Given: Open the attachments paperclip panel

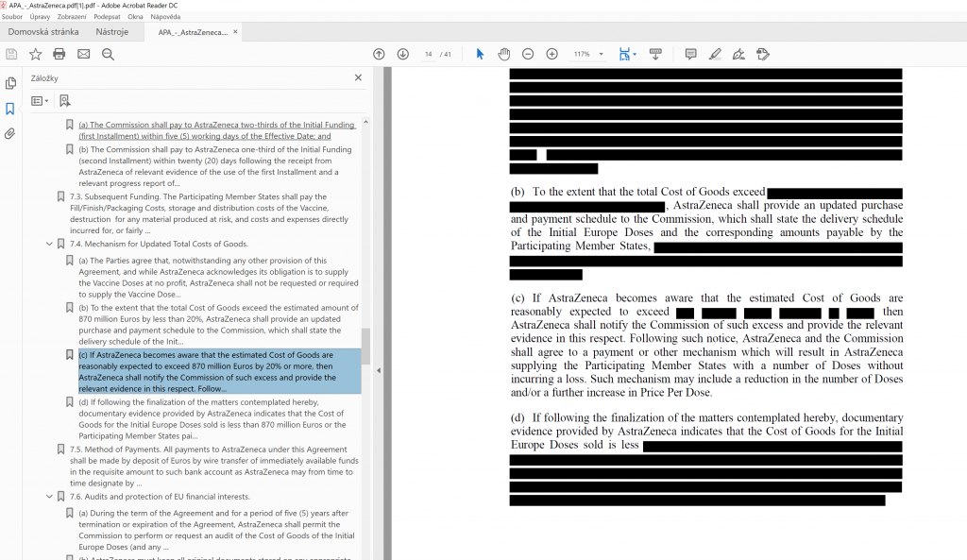Looking at the screenshot, I should [x=10, y=134].
